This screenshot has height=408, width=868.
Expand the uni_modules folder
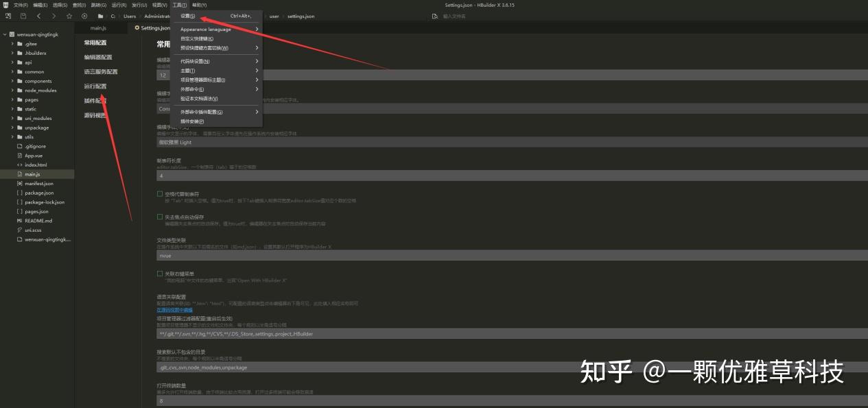(12, 118)
